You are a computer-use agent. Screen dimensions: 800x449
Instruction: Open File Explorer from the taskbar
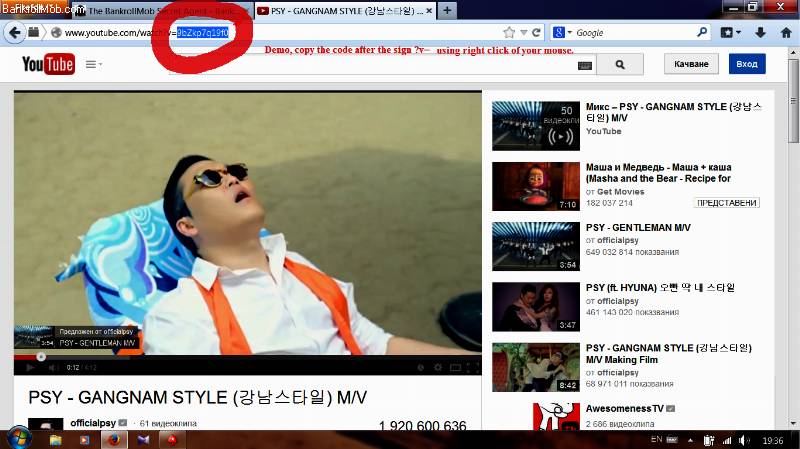click(55, 440)
